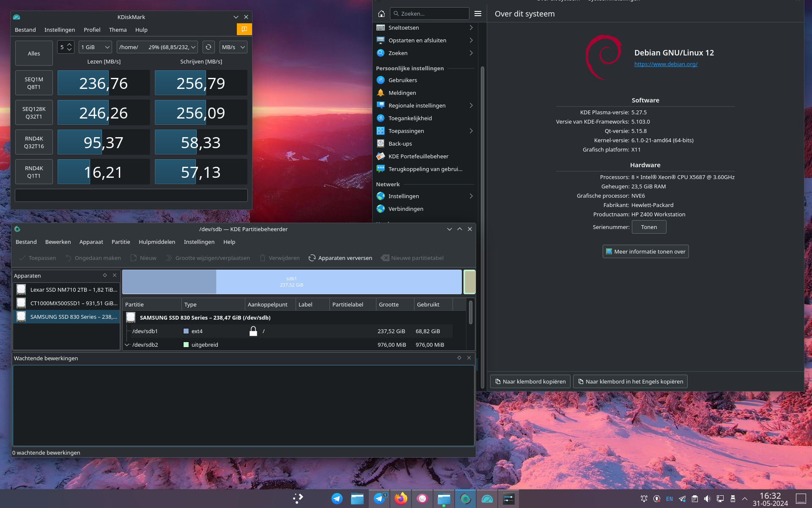Click the Nieuwe partitietabel toolbar item
This screenshot has width=812, height=508.
tap(412, 258)
